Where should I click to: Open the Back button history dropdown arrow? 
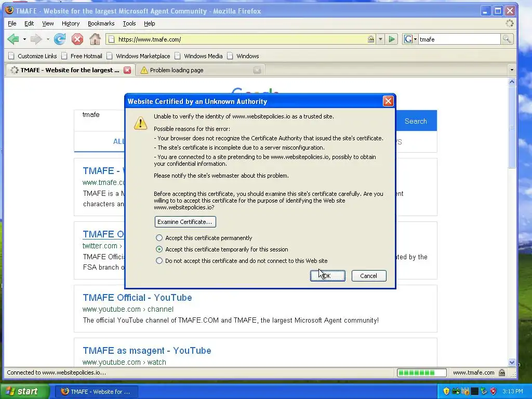[x=24, y=39]
